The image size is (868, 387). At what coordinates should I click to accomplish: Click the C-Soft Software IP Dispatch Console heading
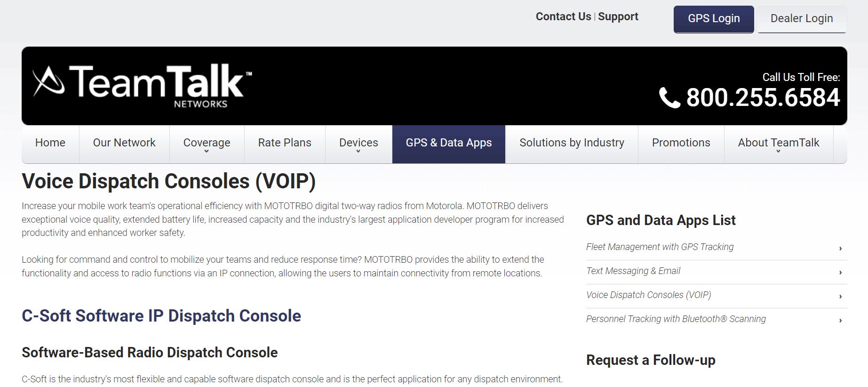(x=161, y=316)
